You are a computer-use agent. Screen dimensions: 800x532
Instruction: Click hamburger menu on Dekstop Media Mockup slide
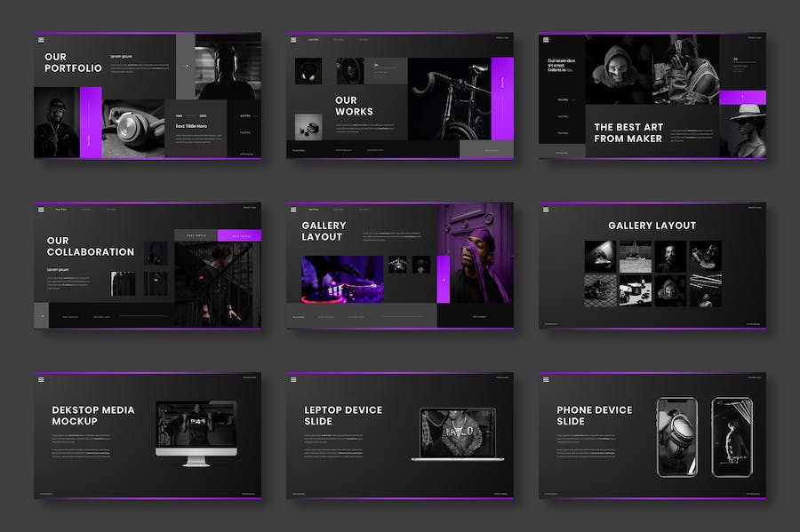tap(41, 379)
